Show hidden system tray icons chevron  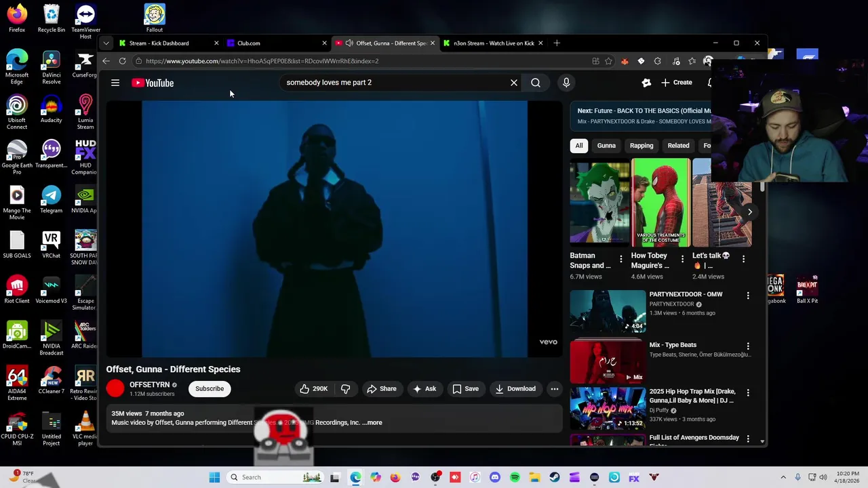783,477
